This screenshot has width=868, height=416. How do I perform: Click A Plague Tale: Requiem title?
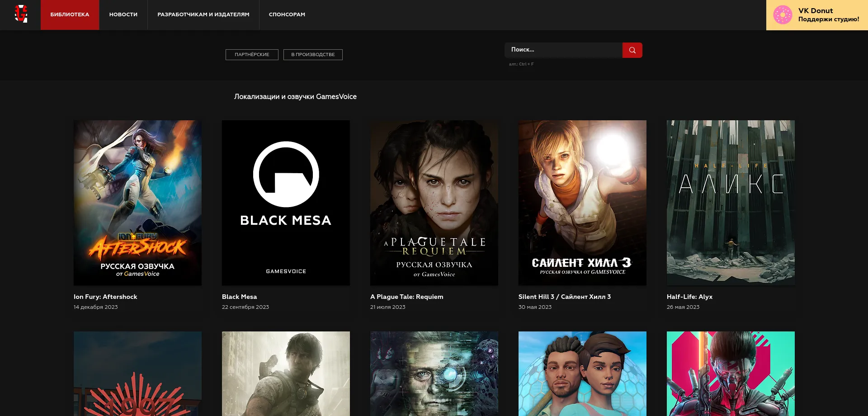pyautogui.click(x=406, y=297)
